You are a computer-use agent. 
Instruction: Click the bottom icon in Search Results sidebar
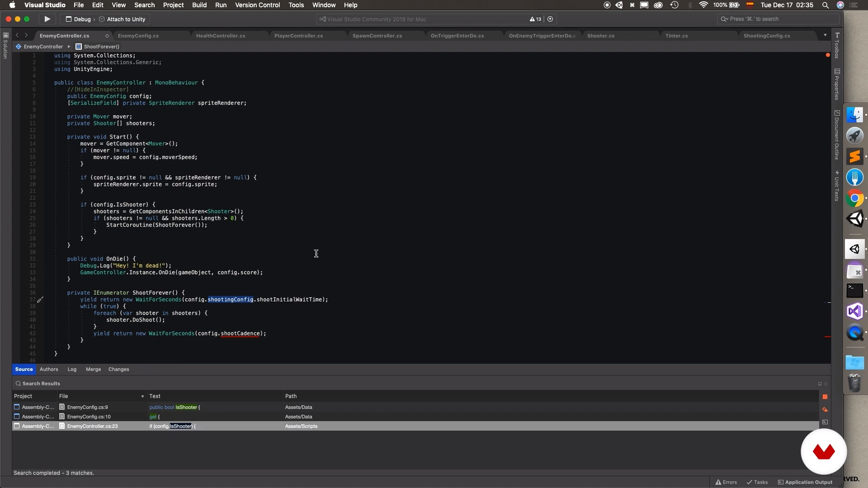coord(825,422)
